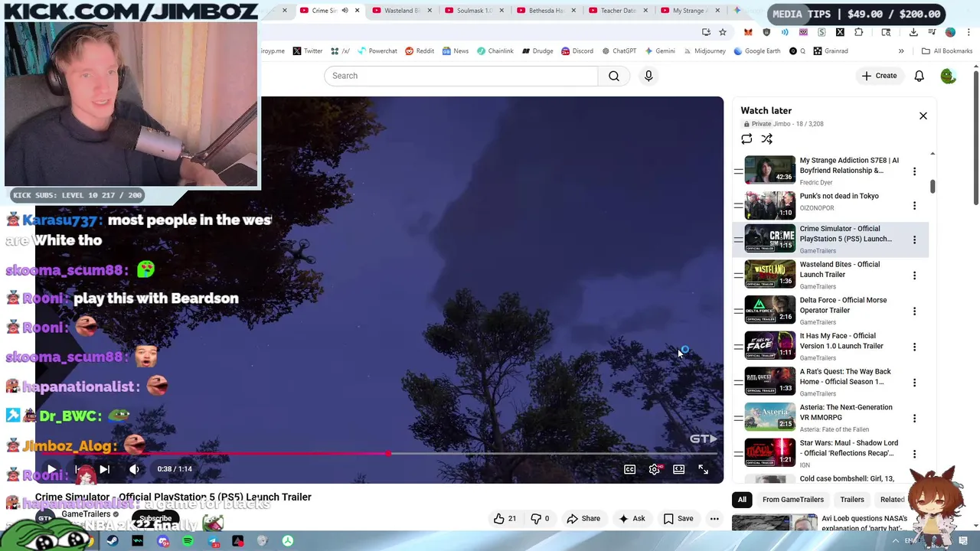Open options for Asteria VR MMORPG video
This screenshot has height=551, width=980.
click(914, 418)
